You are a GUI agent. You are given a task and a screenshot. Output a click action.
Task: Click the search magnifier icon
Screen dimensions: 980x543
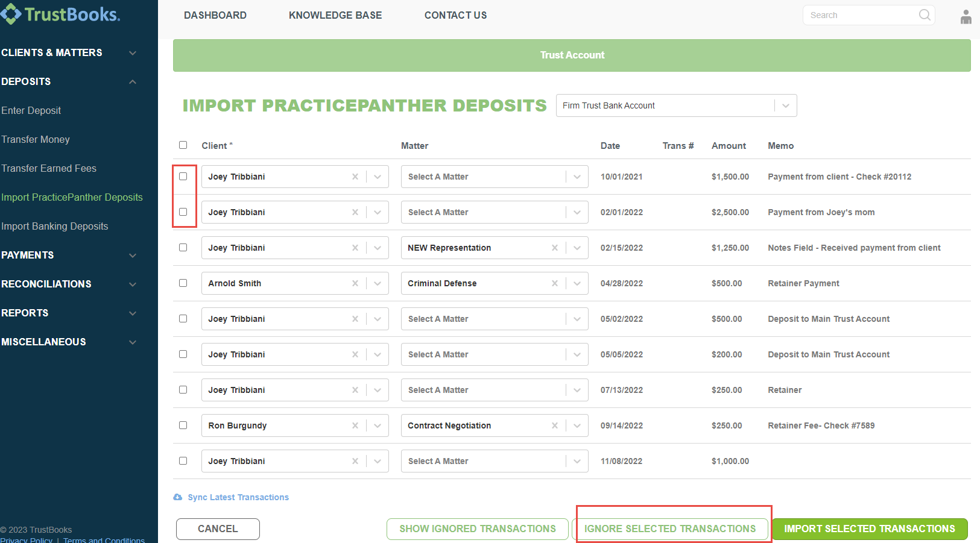coord(925,15)
